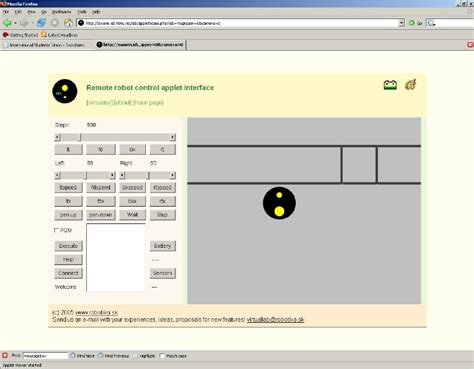Click the applet Help button

[x=68, y=259]
